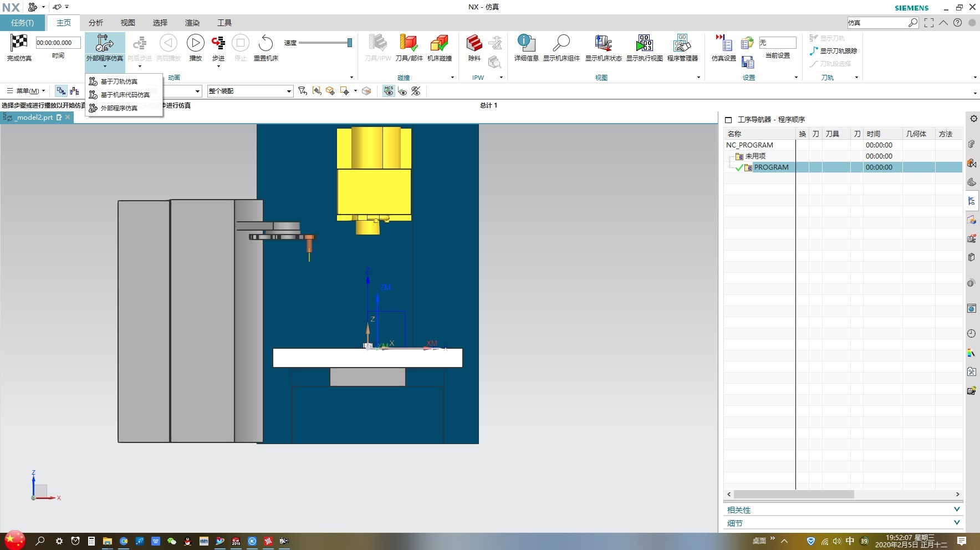The image size is (980, 550).
Task: Click the 方法 column header
Action: (x=949, y=134)
